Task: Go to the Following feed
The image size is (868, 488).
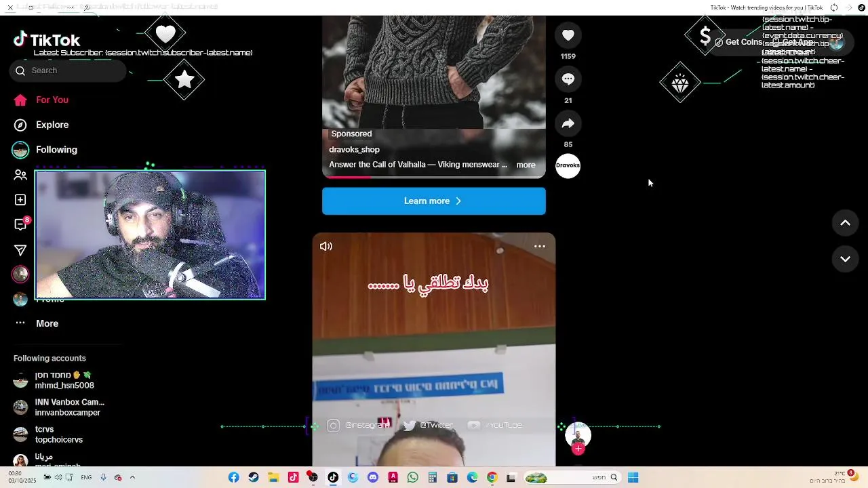Action: (x=45, y=150)
